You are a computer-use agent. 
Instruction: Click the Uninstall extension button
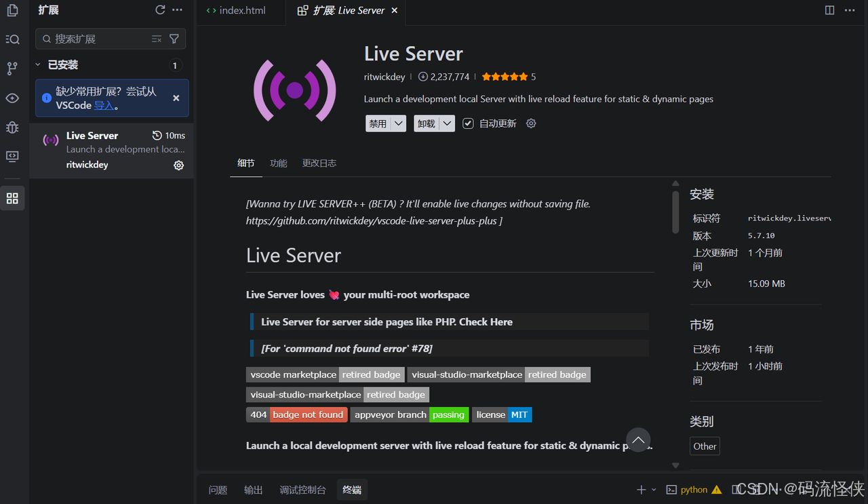click(x=427, y=123)
